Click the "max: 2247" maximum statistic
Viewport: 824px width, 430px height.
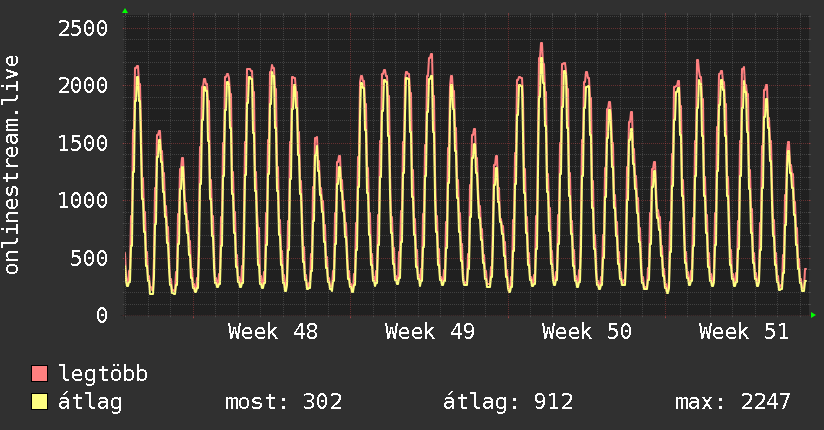point(733,402)
